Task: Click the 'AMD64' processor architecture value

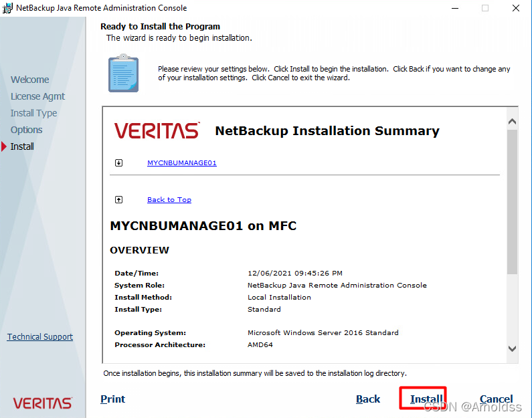Action: (260, 345)
